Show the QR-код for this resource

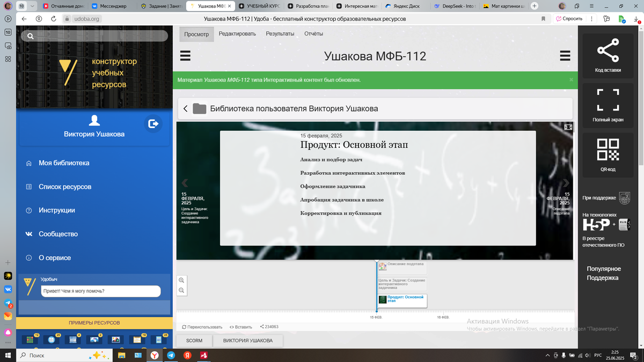pos(608,150)
